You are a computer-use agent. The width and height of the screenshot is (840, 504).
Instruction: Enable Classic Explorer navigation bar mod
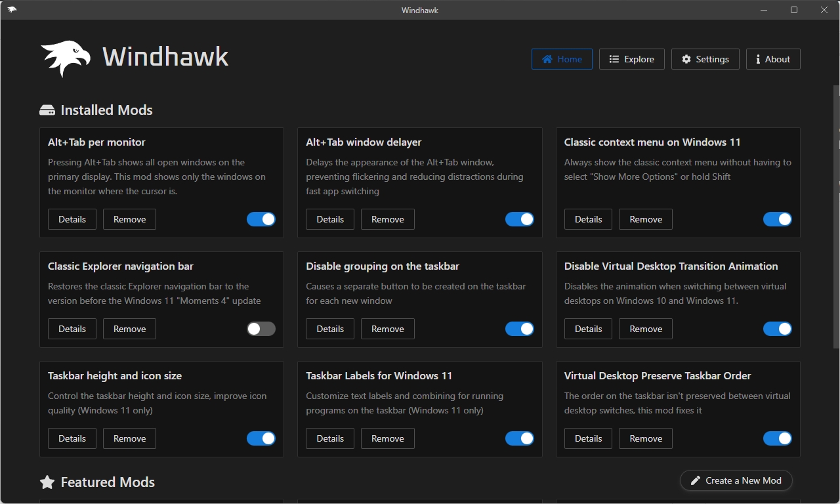(261, 329)
